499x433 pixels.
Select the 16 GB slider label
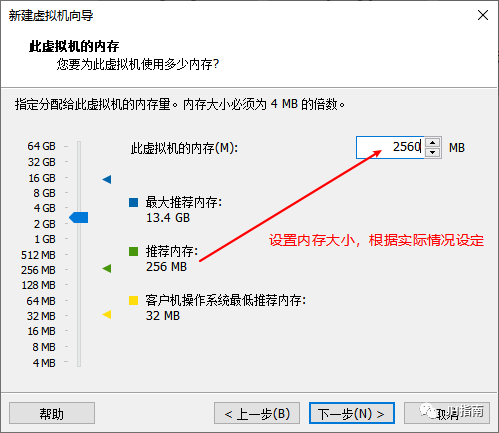click(x=42, y=178)
